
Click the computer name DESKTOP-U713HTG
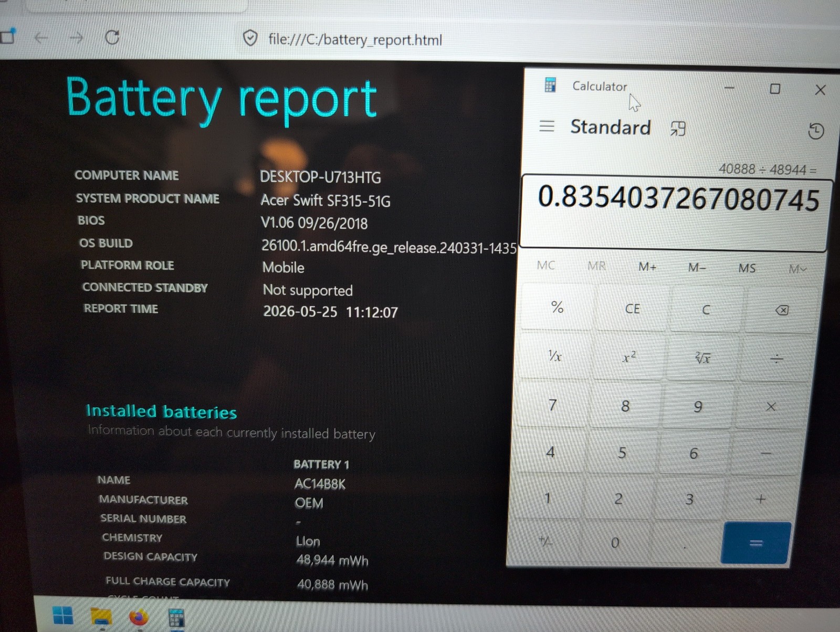tap(320, 177)
